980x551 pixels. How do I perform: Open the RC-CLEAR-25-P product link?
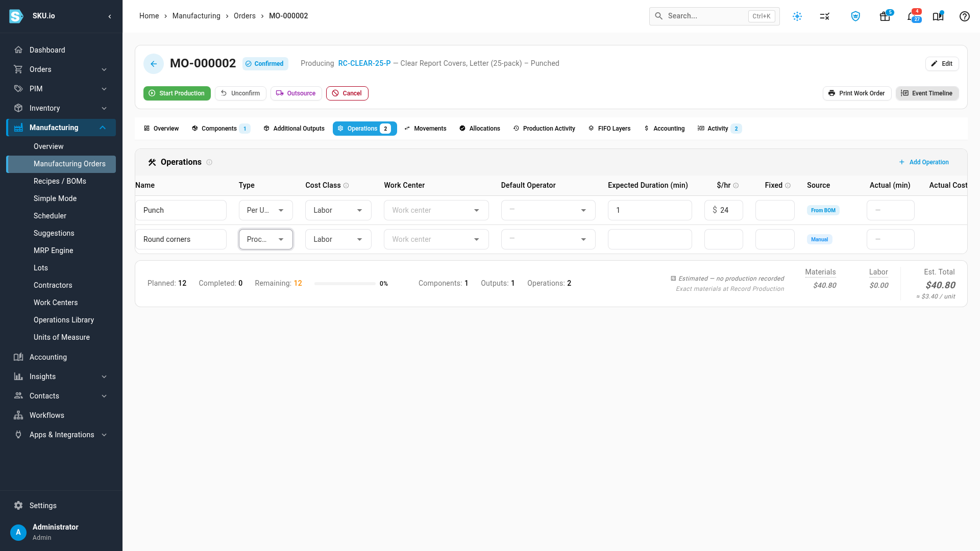364,64
